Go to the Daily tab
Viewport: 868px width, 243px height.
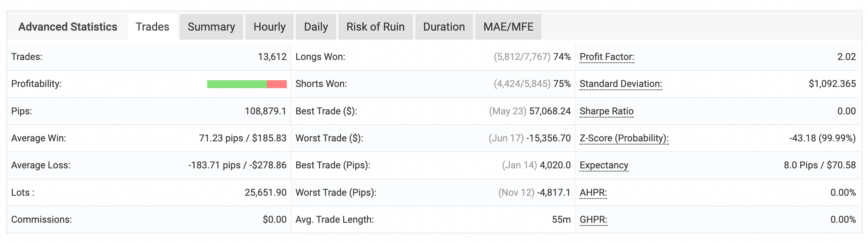(x=316, y=27)
